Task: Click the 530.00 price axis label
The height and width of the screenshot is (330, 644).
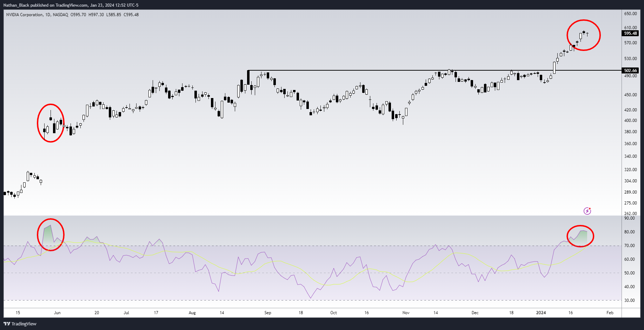Action: [x=630, y=59]
